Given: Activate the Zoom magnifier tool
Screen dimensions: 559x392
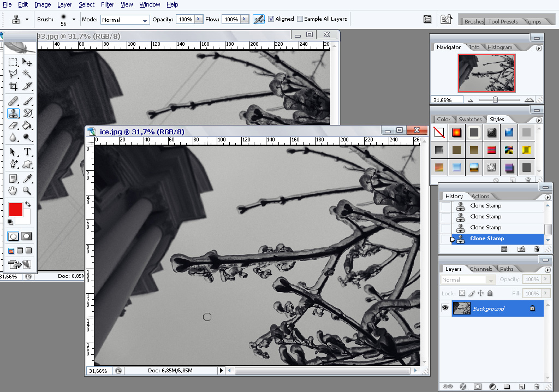Looking at the screenshot, I should click(x=27, y=191).
